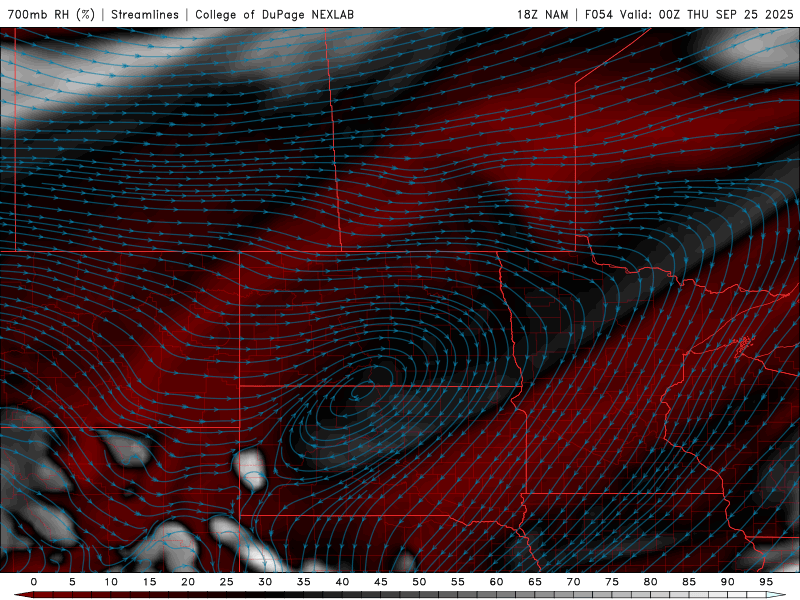Click the colorbar label "70"
Screen dimensions: 800x600
pyautogui.click(x=573, y=582)
